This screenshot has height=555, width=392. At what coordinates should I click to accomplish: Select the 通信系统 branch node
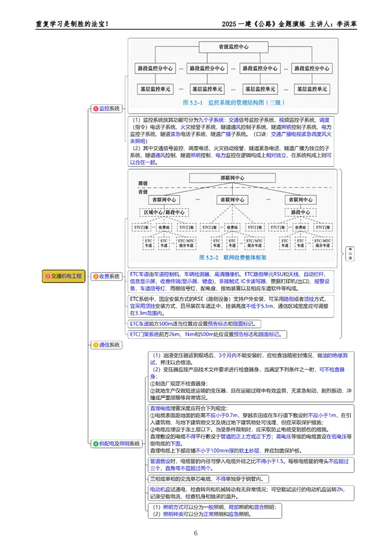(108, 345)
